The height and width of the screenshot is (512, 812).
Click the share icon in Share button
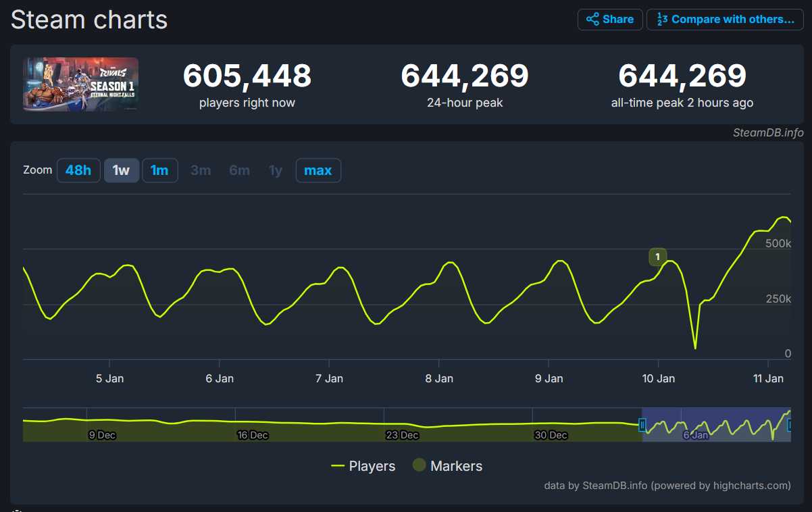click(592, 20)
